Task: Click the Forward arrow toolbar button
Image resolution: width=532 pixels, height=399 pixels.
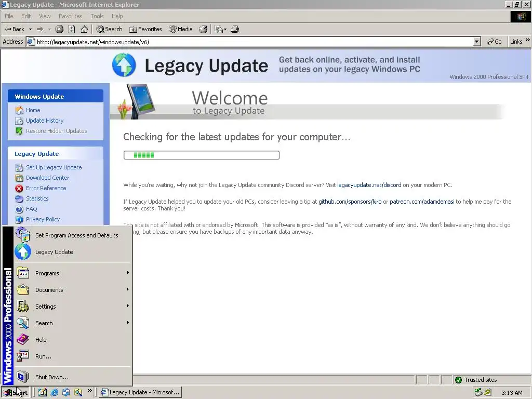Action: tap(40, 29)
